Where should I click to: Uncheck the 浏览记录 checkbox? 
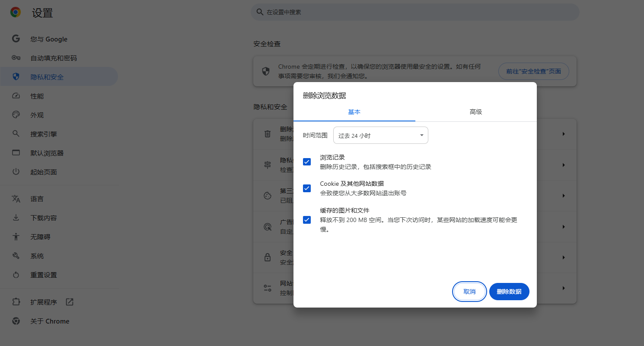307,162
